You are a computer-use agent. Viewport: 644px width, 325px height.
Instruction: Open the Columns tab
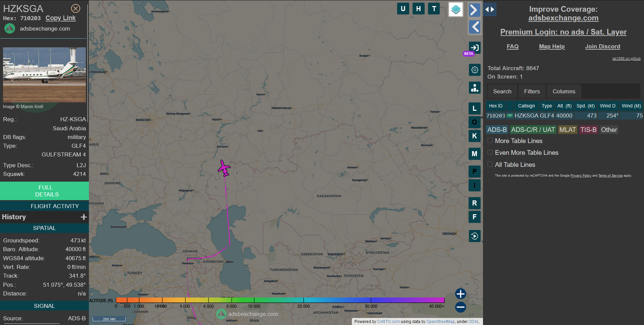[x=564, y=91]
